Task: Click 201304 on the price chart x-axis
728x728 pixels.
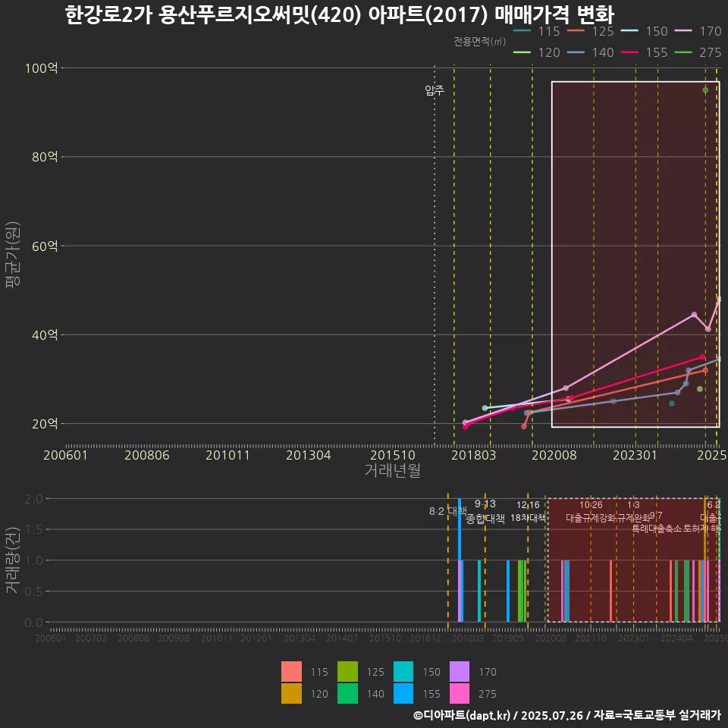Action: [309, 455]
